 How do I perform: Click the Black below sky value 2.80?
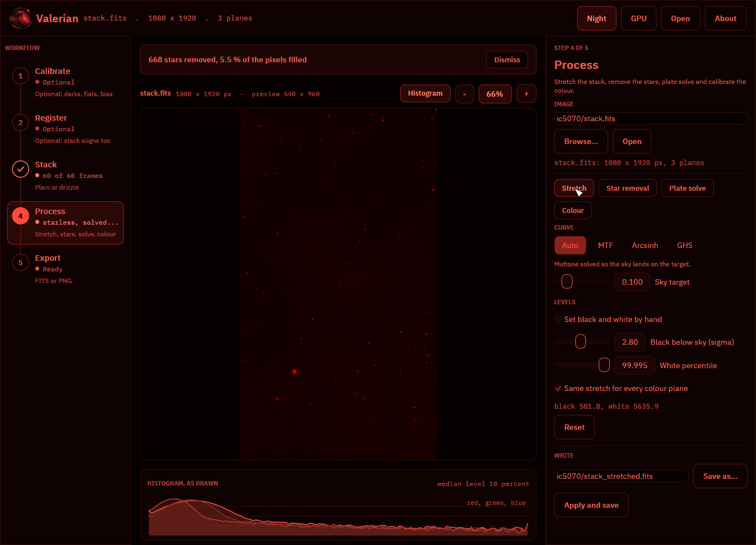coord(630,342)
